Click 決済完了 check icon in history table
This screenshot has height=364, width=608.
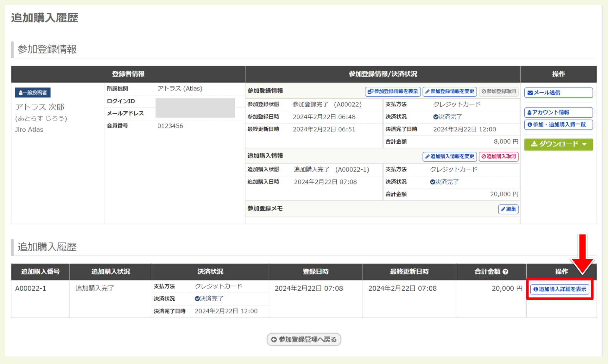(x=197, y=298)
